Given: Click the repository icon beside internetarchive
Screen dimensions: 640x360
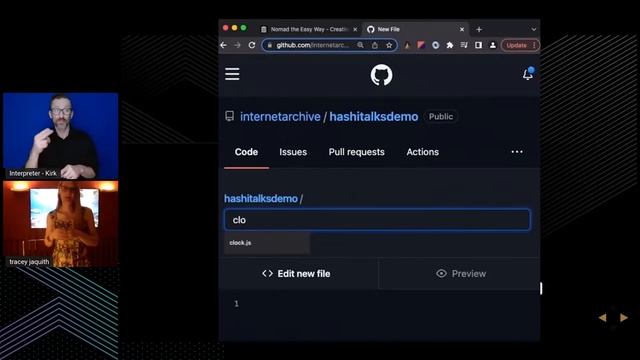Looking at the screenshot, I should pyautogui.click(x=230, y=116).
